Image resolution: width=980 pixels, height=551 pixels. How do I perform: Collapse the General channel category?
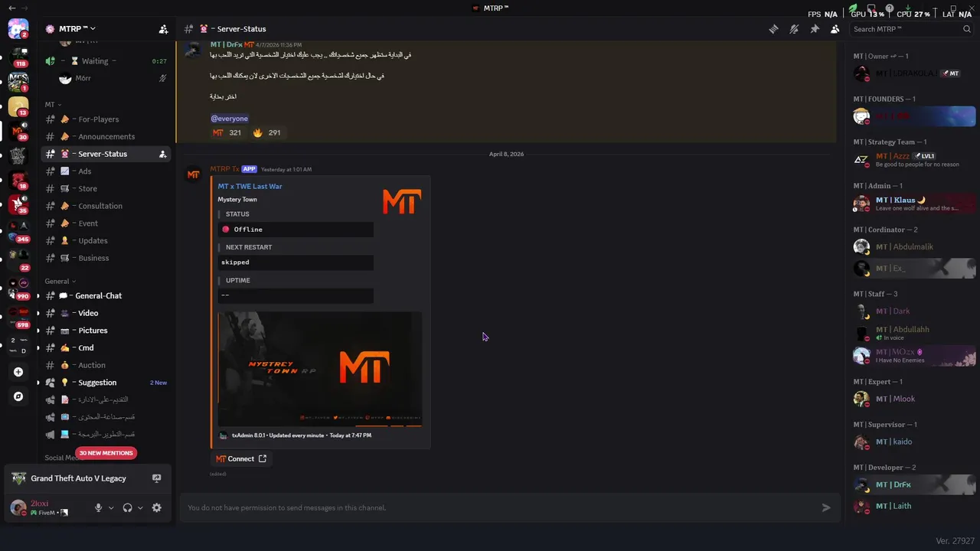60,281
